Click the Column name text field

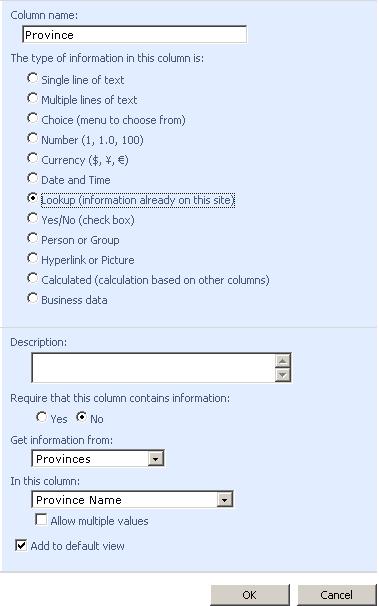coord(134,35)
